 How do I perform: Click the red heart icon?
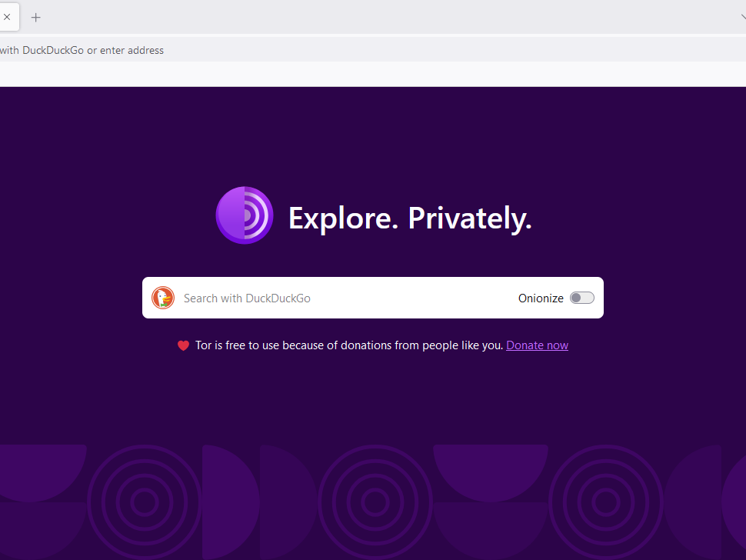(183, 345)
